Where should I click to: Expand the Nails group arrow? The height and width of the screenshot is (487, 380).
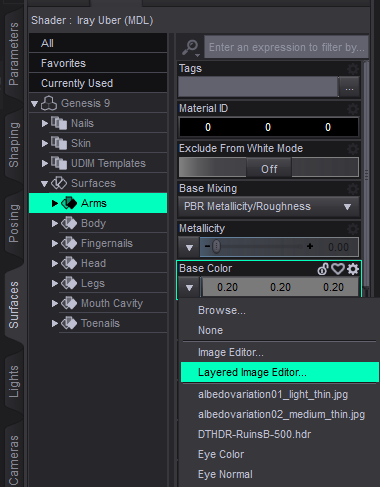point(45,124)
